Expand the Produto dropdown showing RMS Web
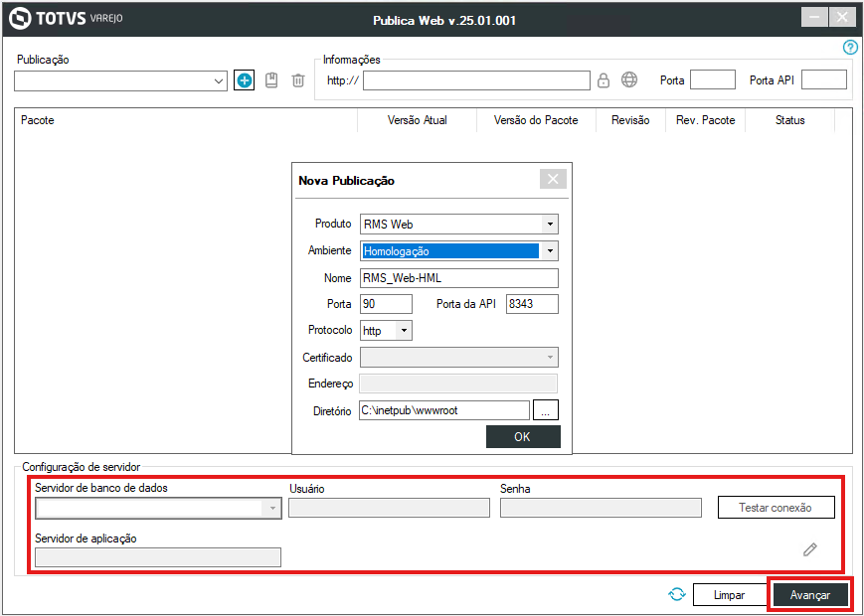This screenshot has width=864, height=616. tap(550, 225)
